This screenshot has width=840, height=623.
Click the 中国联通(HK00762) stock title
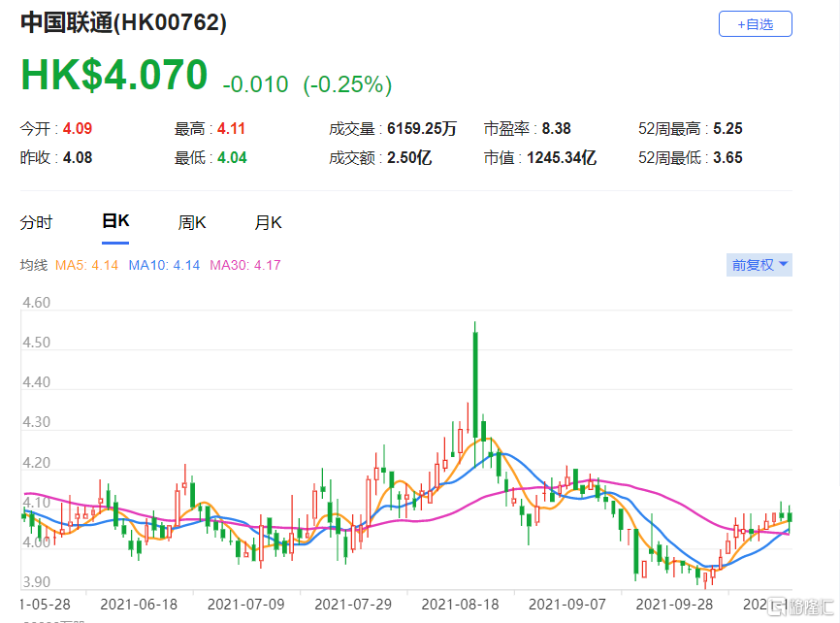pos(123,24)
